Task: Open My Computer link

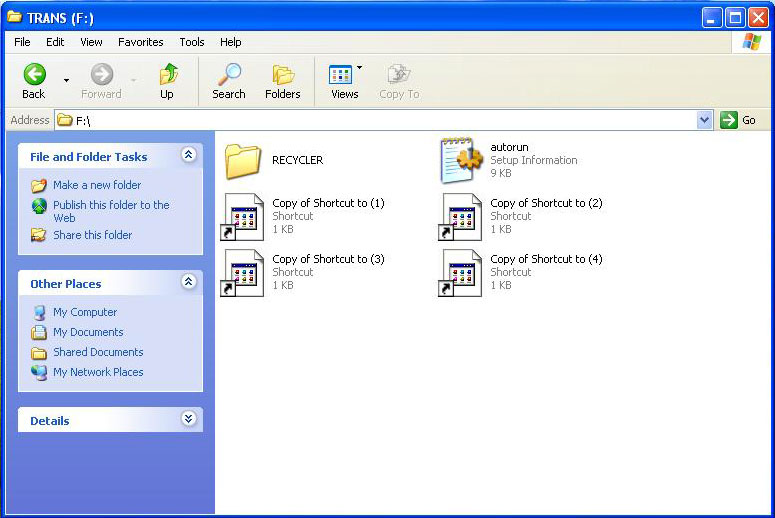Action: point(85,312)
